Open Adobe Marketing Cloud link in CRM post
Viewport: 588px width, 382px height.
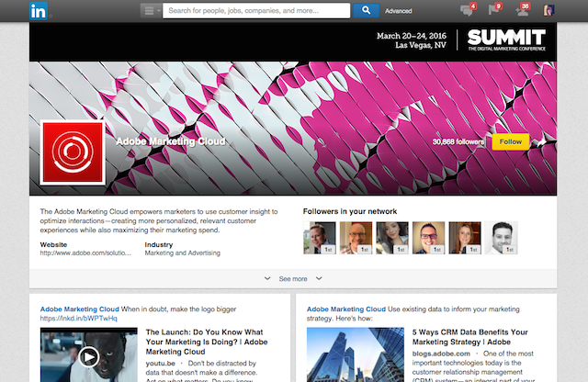tap(346, 309)
